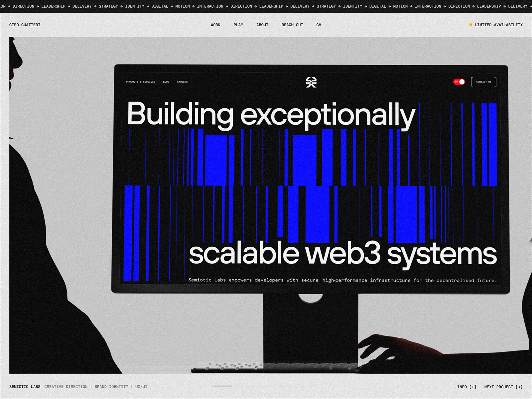Navigate to the ABOUT page
Viewport: 532px width, 399px height.
(x=262, y=25)
